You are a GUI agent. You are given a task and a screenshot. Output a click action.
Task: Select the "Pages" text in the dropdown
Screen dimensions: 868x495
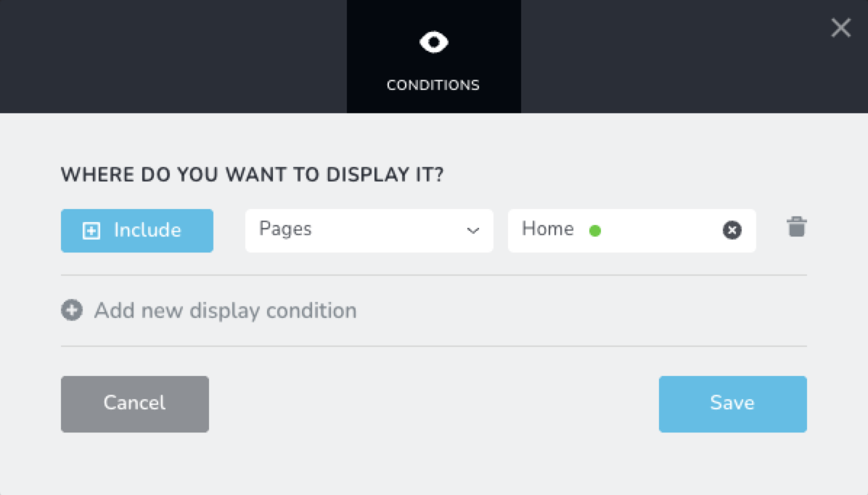(285, 229)
